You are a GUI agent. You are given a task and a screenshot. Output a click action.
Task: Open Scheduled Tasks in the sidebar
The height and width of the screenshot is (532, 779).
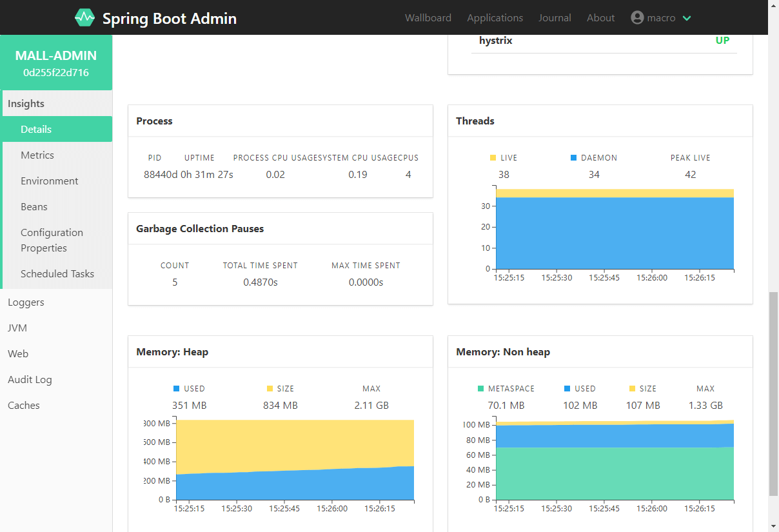[57, 274]
